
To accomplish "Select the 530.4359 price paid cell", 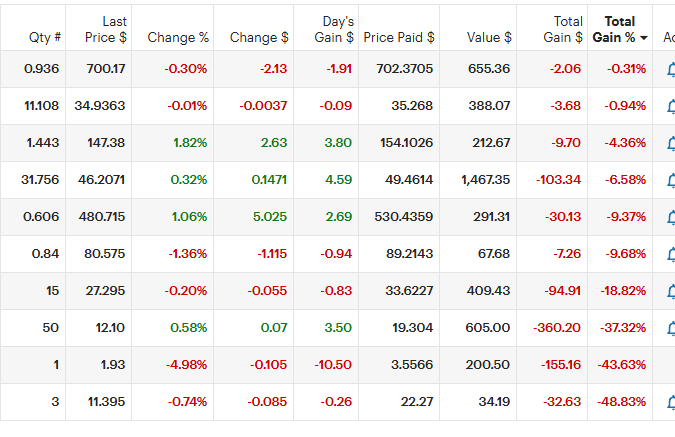I will [399, 217].
